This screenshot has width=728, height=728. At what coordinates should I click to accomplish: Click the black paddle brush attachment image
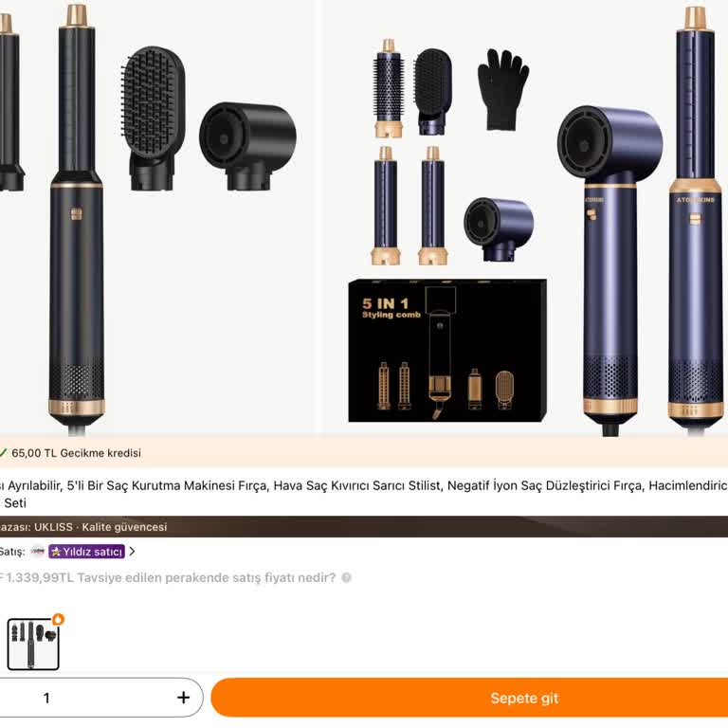[153, 118]
